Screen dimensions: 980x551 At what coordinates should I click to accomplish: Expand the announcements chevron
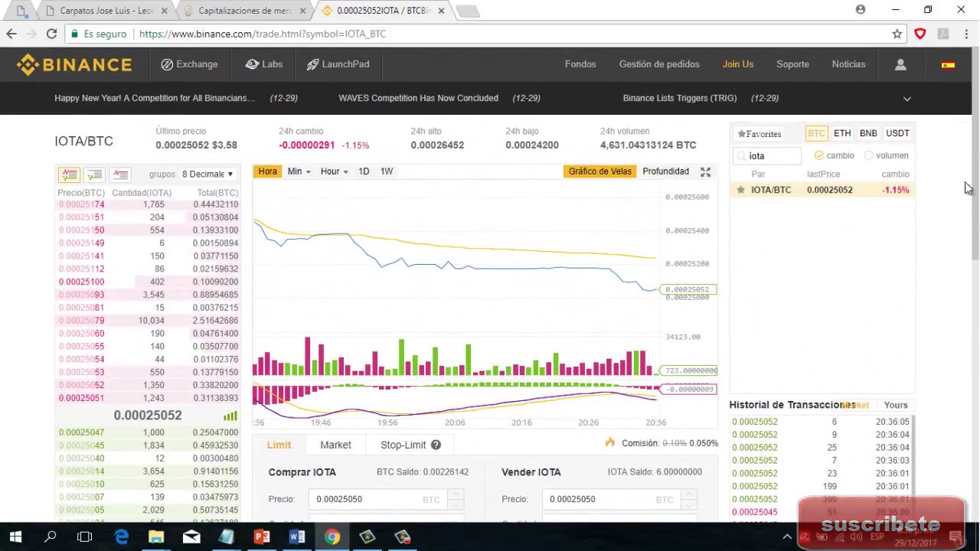pyautogui.click(x=907, y=98)
